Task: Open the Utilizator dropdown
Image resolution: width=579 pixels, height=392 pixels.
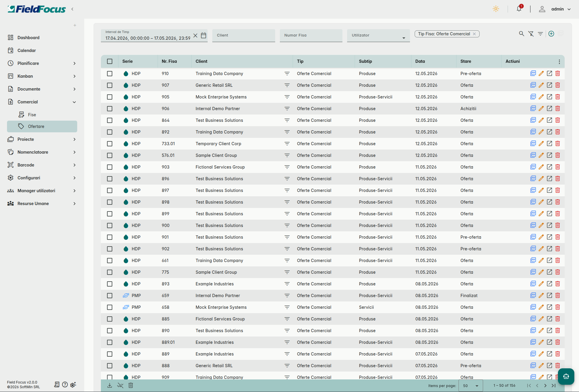Action: [378, 35]
